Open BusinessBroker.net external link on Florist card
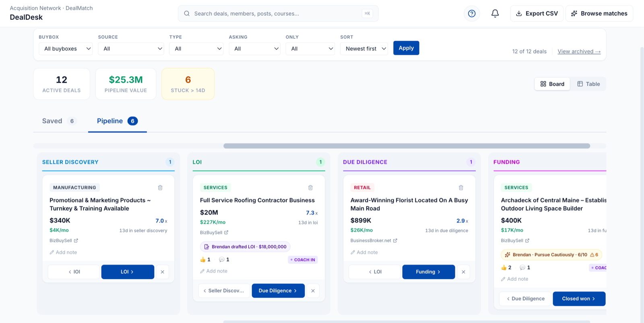The width and height of the screenshot is (644, 323). 374,240
